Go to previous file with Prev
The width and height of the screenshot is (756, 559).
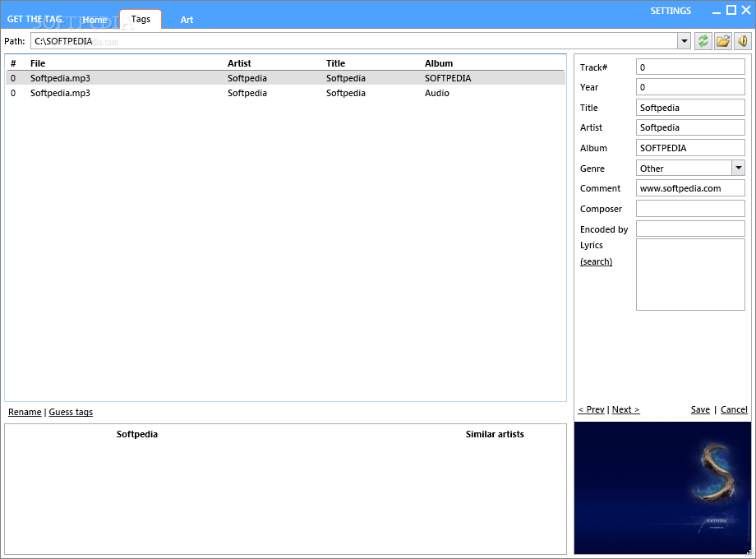592,409
